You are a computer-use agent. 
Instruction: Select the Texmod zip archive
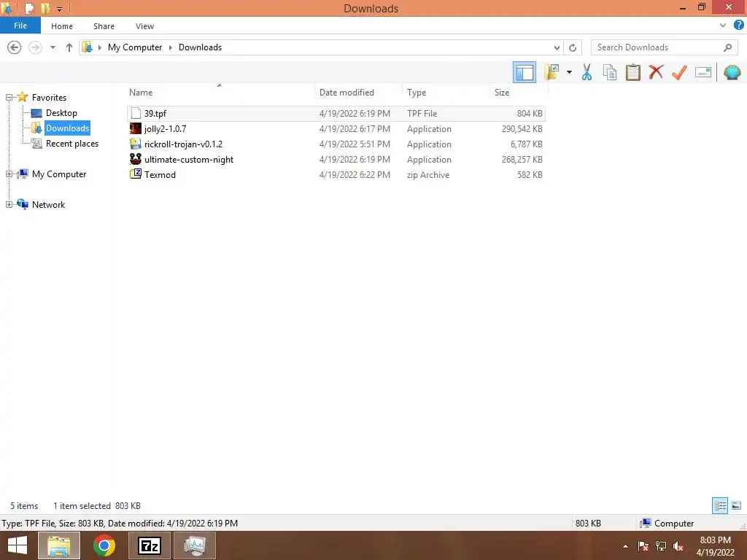pyautogui.click(x=336, y=174)
